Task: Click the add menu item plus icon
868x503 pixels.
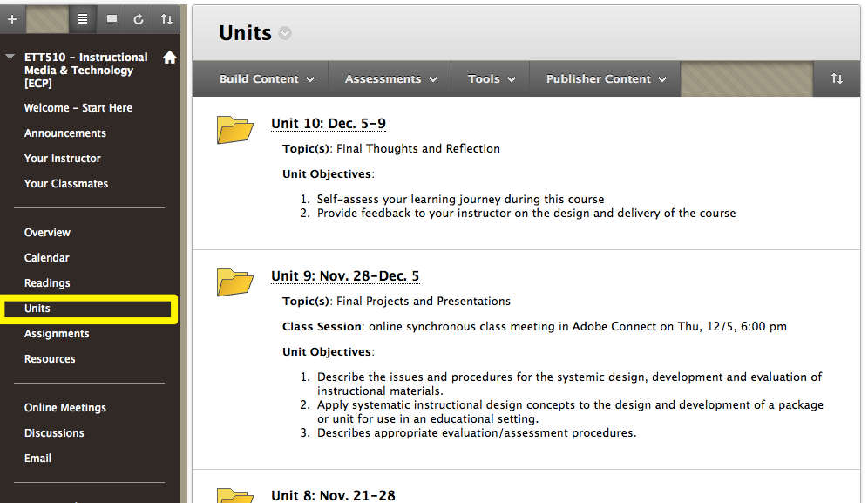Action: 12,19
